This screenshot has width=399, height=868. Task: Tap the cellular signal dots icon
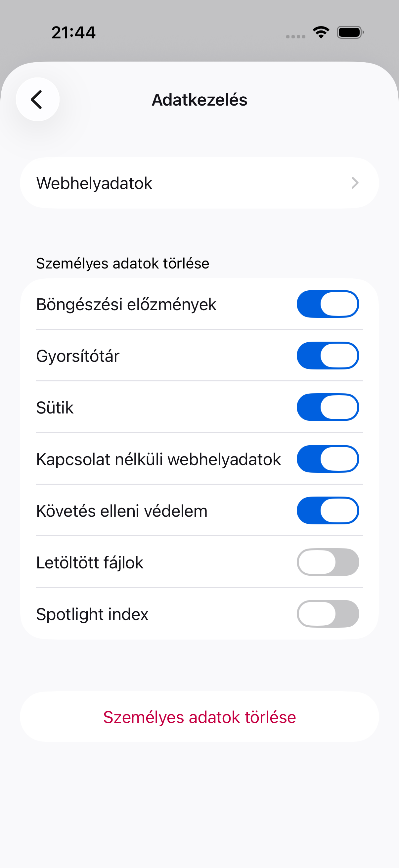click(296, 36)
